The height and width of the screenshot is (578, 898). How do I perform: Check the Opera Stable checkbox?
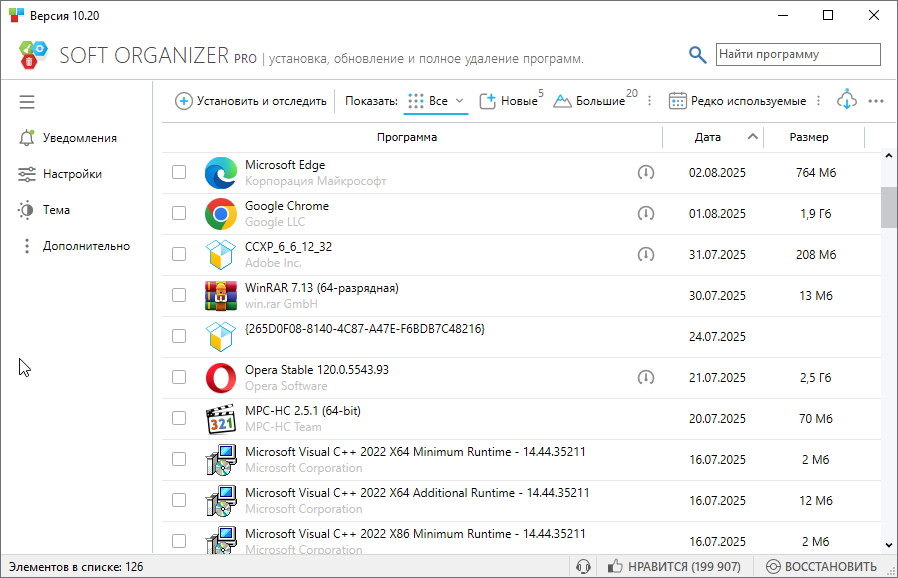point(179,378)
